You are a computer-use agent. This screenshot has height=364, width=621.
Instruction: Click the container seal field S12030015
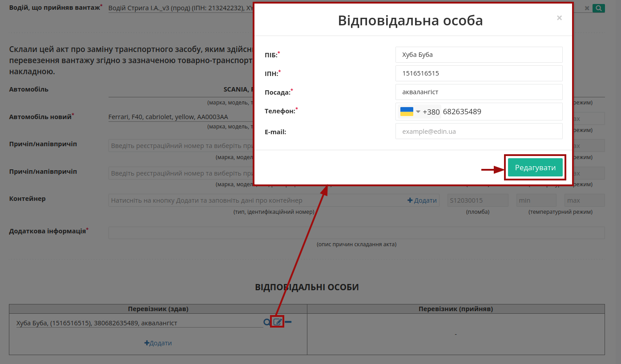click(478, 200)
